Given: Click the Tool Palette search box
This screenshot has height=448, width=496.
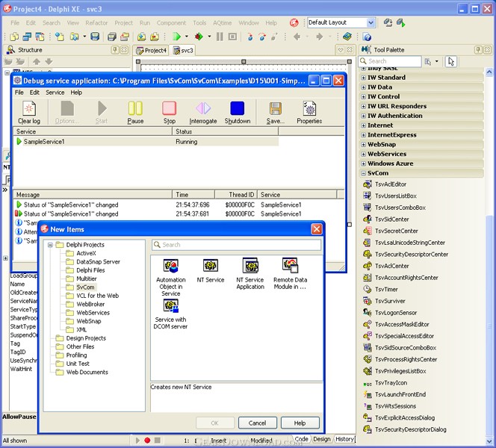Looking at the screenshot, I should click(x=390, y=61).
